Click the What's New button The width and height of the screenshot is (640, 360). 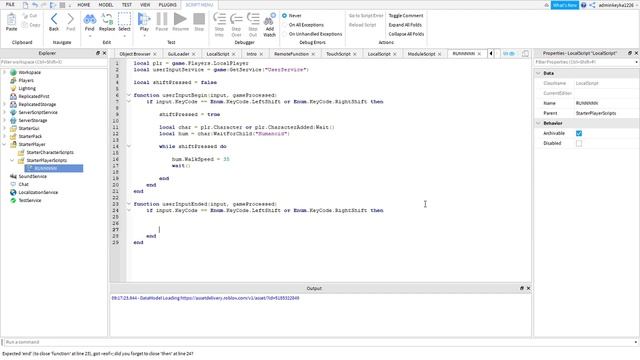coord(564,5)
